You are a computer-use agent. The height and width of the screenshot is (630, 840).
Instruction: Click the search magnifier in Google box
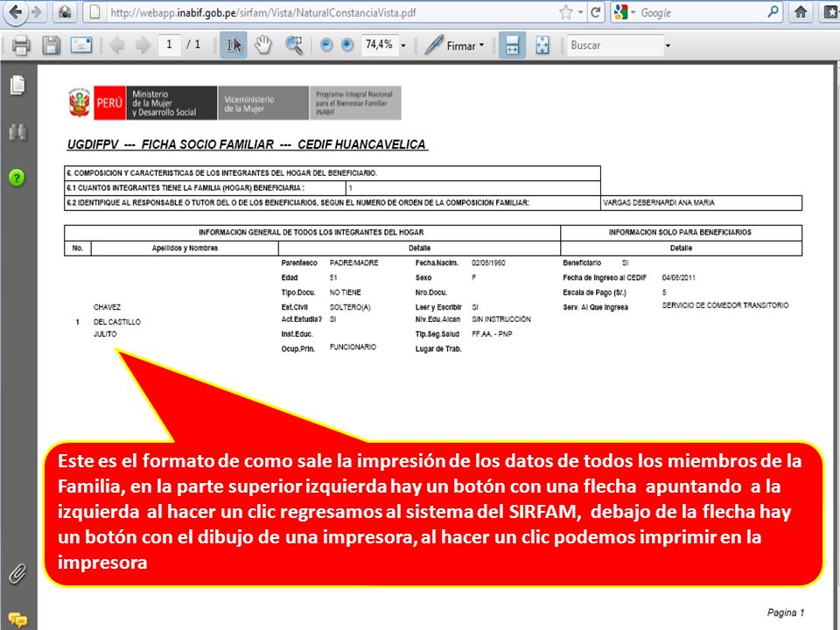pyautogui.click(x=773, y=11)
